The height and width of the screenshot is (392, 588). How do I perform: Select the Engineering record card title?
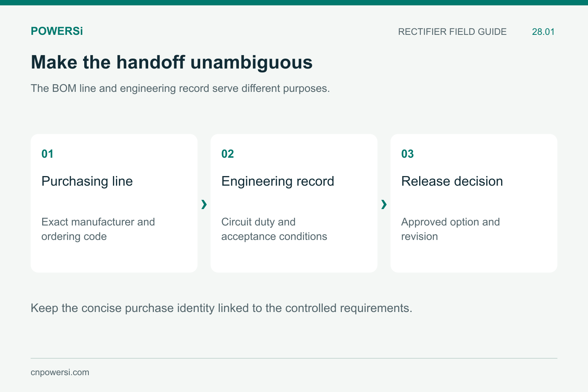278,181
